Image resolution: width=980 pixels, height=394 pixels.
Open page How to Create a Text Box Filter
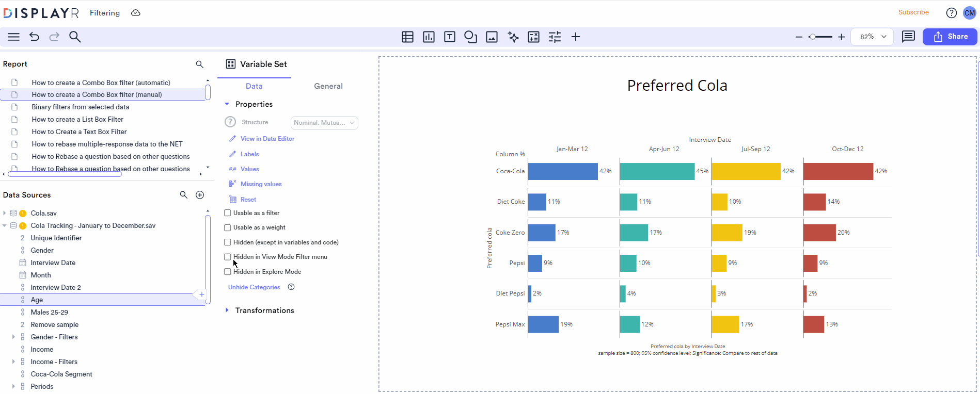(79, 132)
